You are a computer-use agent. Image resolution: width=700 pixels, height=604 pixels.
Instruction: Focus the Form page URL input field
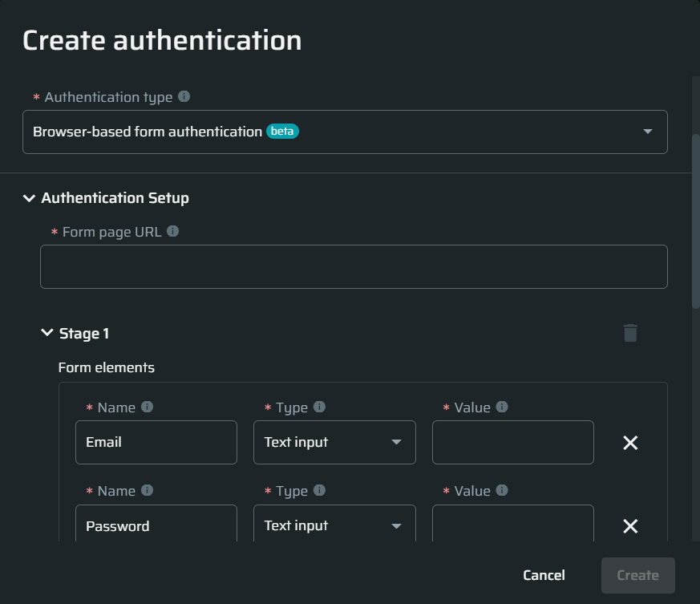point(354,266)
